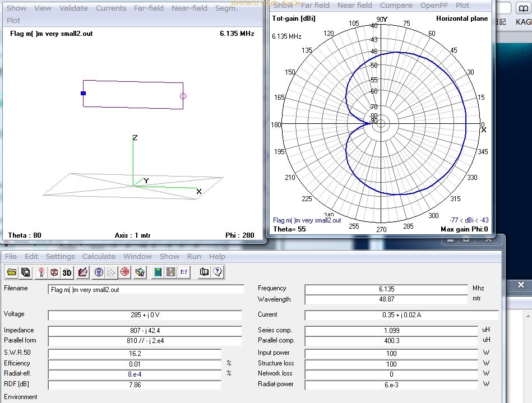Click the 1:1 toolbar icon

click(183, 272)
